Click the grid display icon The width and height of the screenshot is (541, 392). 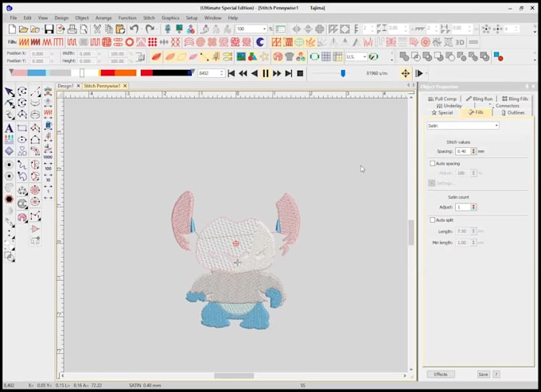(x=326, y=56)
